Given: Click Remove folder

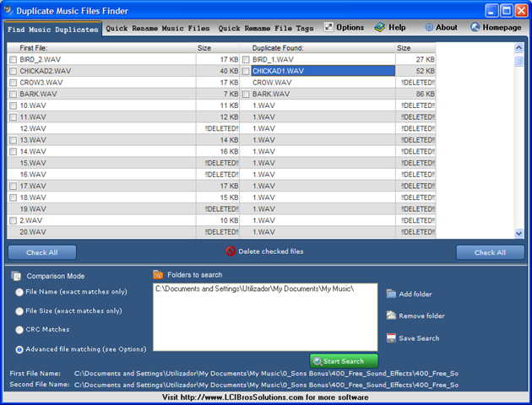Looking at the screenshot, I should click(x=415, y=316).
